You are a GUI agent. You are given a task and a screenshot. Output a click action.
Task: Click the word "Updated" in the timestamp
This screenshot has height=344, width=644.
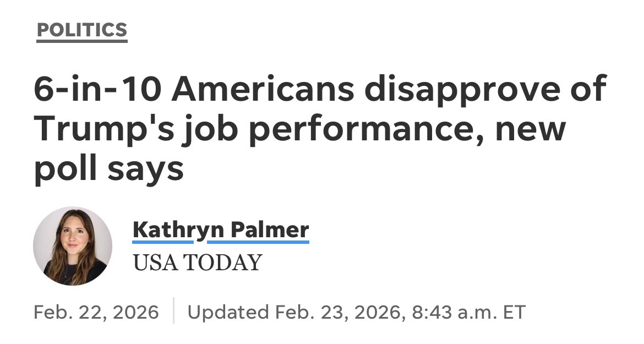tap(228, 312)
